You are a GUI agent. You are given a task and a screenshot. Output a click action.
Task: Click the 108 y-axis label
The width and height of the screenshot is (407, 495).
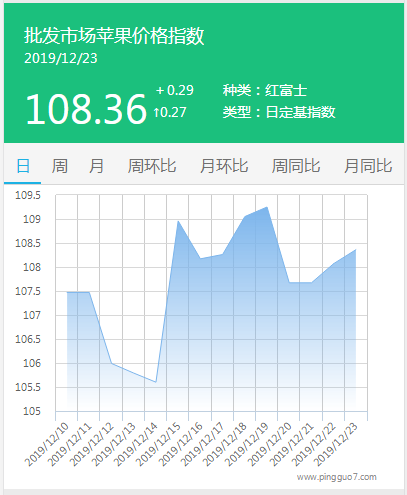32,267
